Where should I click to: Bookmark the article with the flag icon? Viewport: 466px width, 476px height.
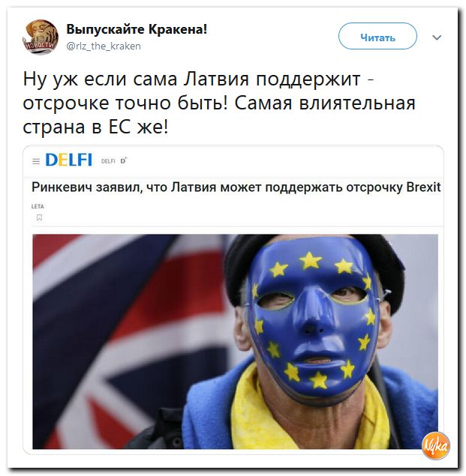39,217
